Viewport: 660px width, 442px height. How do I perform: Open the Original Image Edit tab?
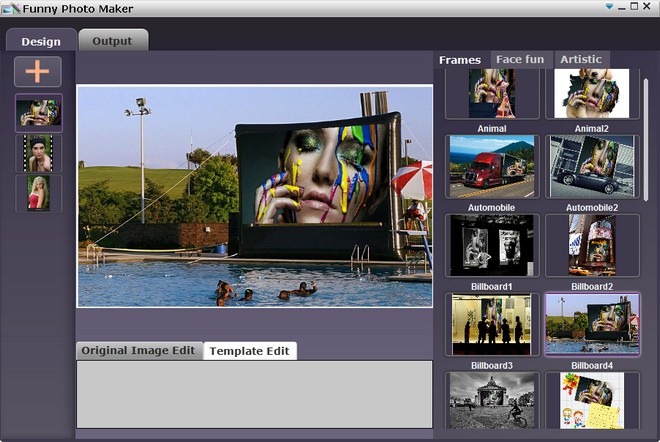pyautogui.click(x=138, y=351)
